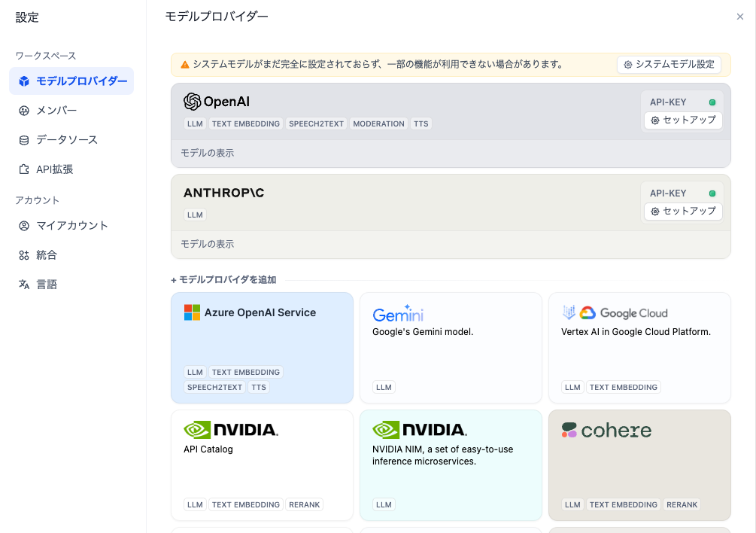Click the Cohere logo
Image resolution: width=756 pixels, height=533 pixels.
click(606, 431)
